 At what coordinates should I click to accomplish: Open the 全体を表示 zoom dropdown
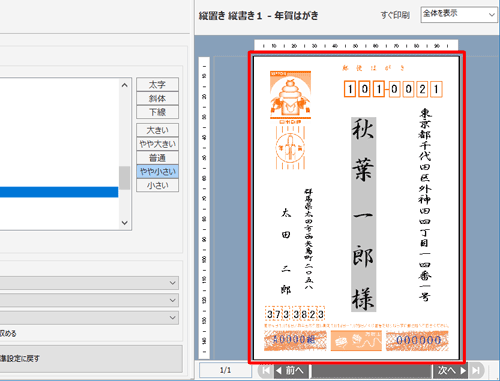click(x=459, y=15)
